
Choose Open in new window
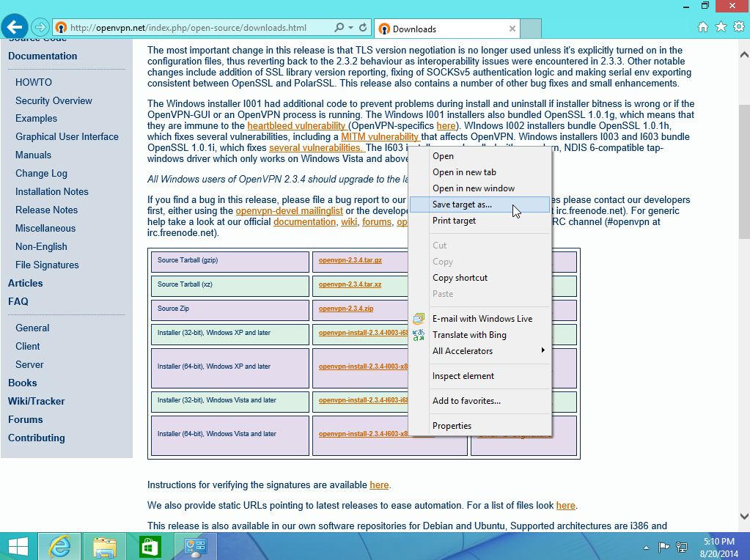tap(480, 188)
